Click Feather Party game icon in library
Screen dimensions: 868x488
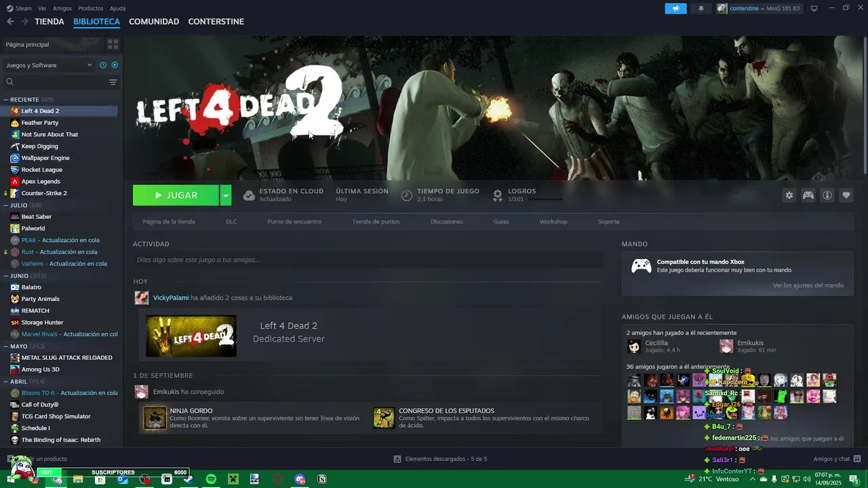[15, 123]
